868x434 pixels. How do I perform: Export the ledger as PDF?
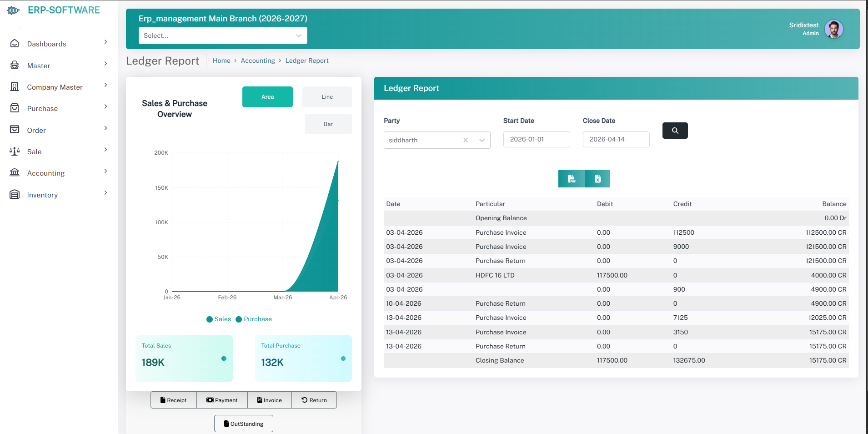[572, 179]
